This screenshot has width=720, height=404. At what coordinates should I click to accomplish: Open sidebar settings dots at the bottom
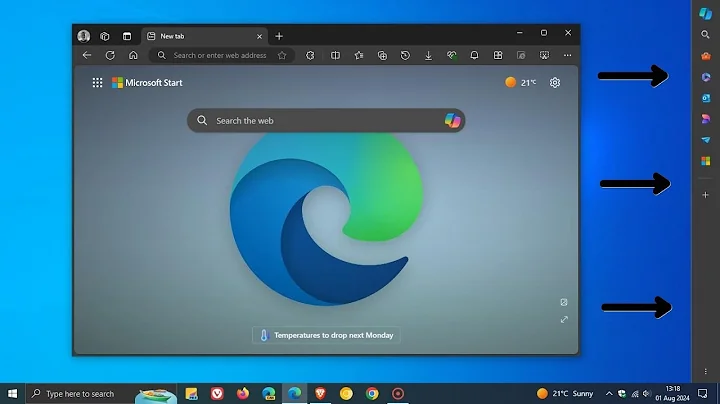[x=706, y=371]
